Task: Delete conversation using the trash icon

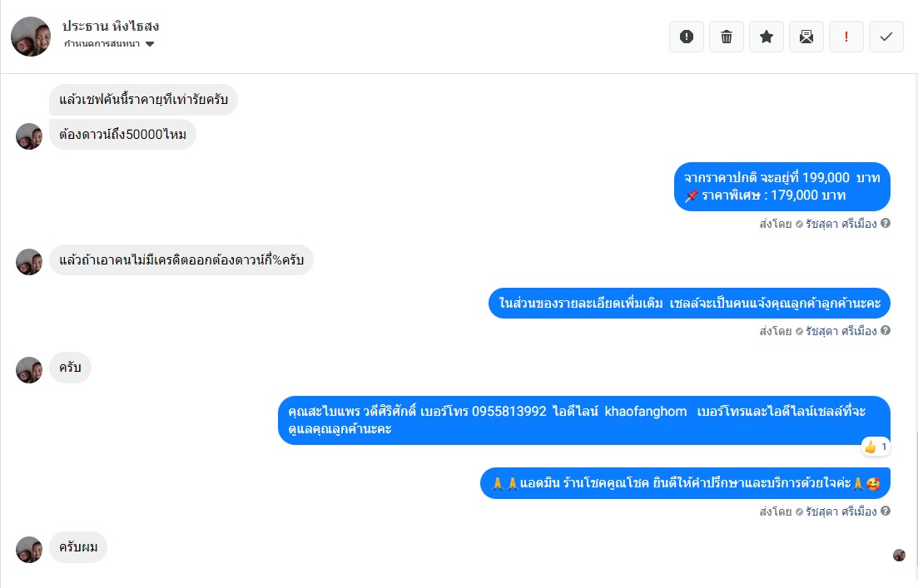Action: tap(727, 37)
